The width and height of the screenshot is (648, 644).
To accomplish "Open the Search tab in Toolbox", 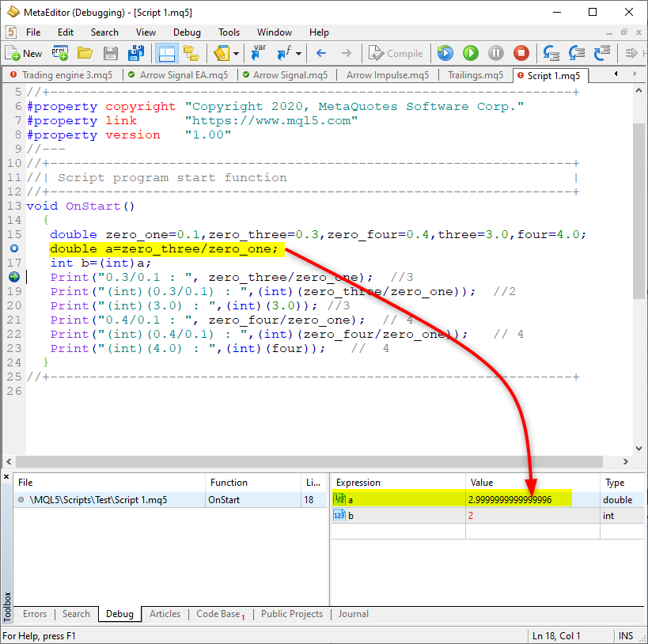I will (76, 614).
